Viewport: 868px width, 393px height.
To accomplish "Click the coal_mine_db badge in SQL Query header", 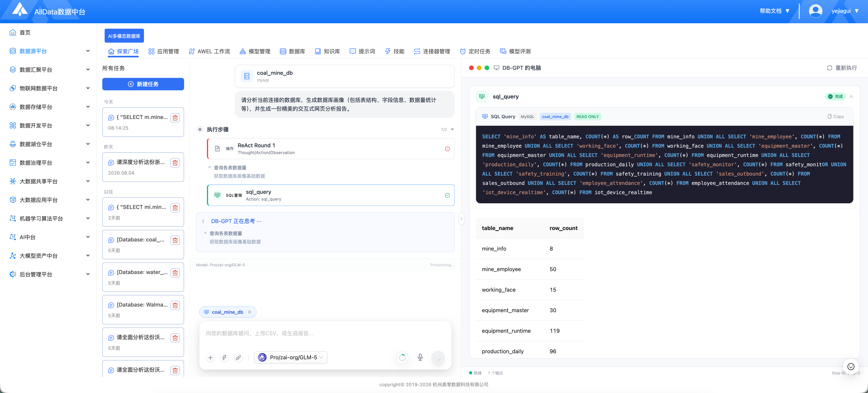I will click(555, 117).
